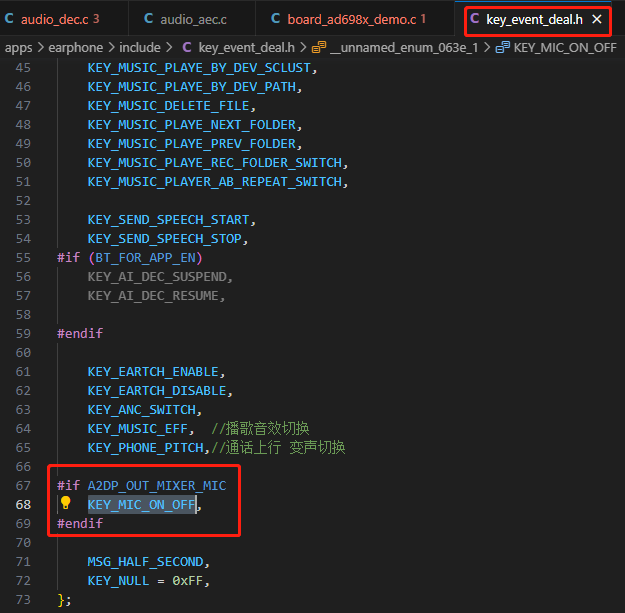Open the include breadcrumb folder
Screen dimensions: 625x613
click(140, 48)
